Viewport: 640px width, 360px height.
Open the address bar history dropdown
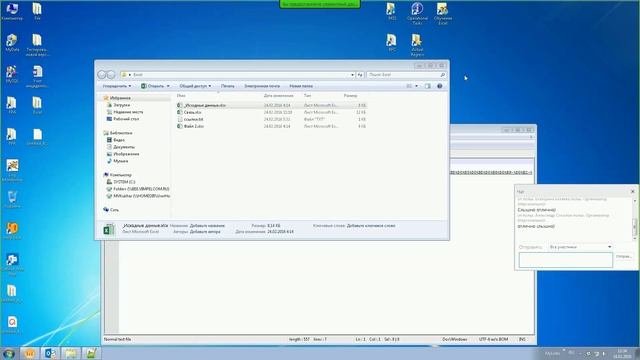352,75
